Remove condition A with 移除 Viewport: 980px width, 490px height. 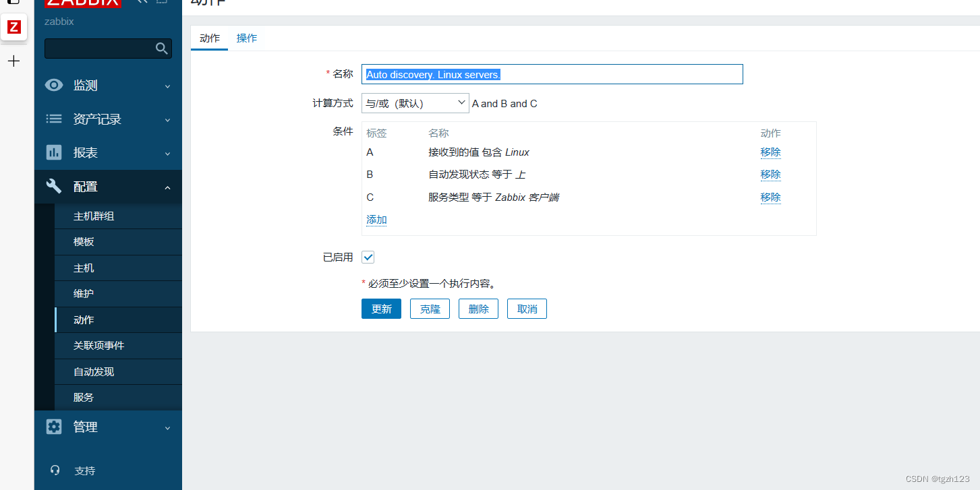[x=770, y=152]
